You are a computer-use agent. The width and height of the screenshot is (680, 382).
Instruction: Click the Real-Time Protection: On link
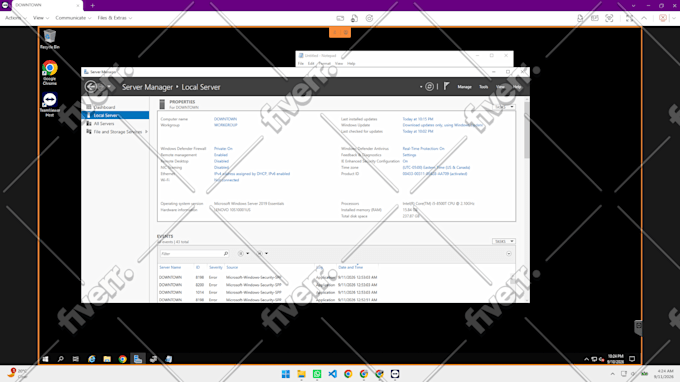(423, 148)
